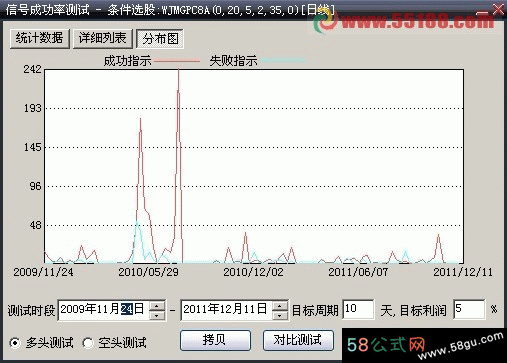Screen dimensions: 507x363
Task: Click the 拷贝 button
Action: tap(215, 340)
